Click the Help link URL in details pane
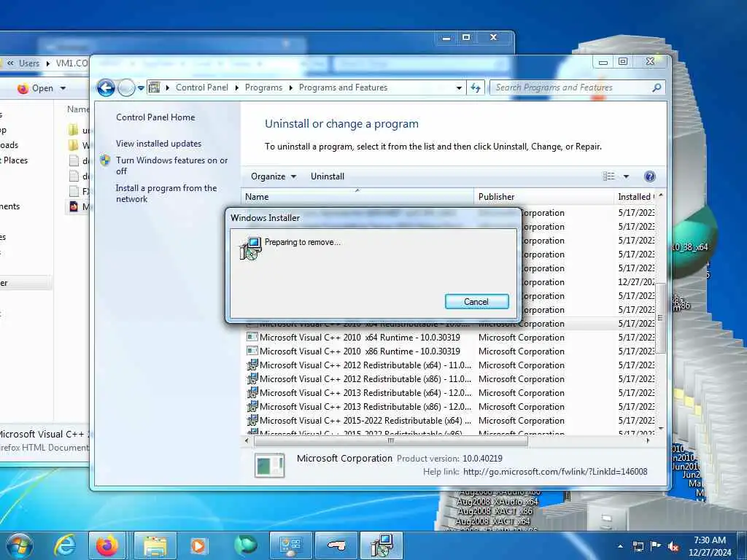Viewport: 747px width, 560px height. tap(555, 472)
